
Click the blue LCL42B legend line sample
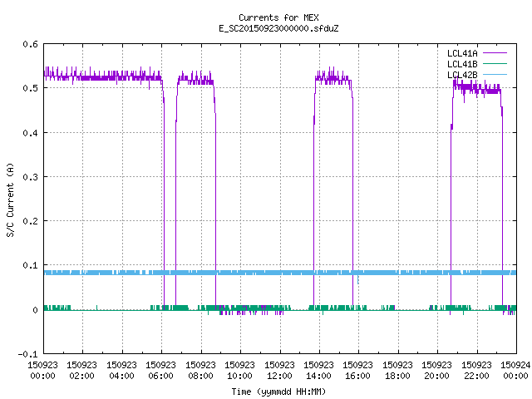[495, 75]
